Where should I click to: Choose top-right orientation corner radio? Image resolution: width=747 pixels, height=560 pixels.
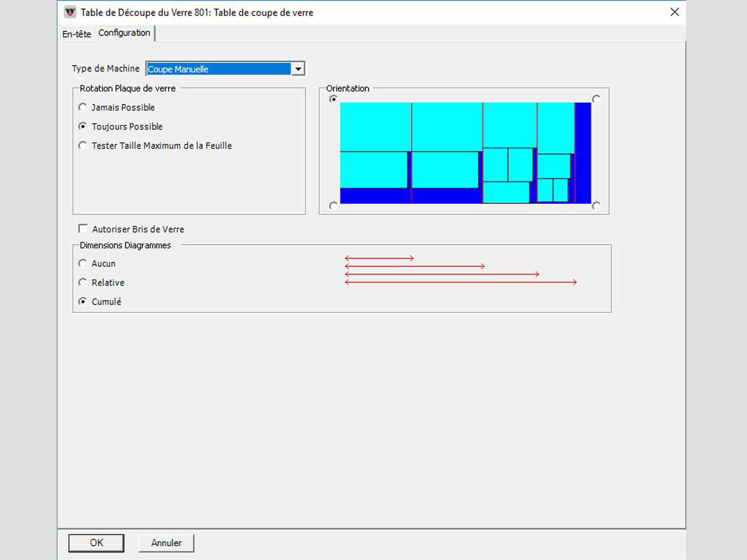pyautogui.click(x=596, y=99)
